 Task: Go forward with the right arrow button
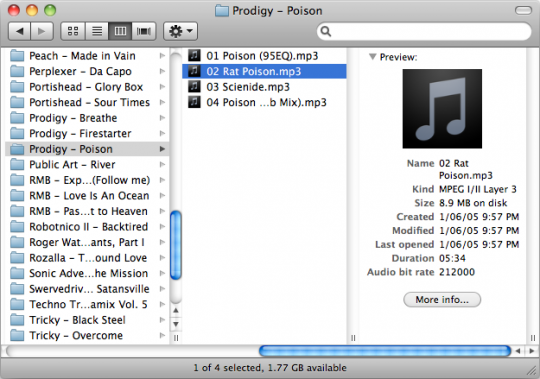click(42, 31)
